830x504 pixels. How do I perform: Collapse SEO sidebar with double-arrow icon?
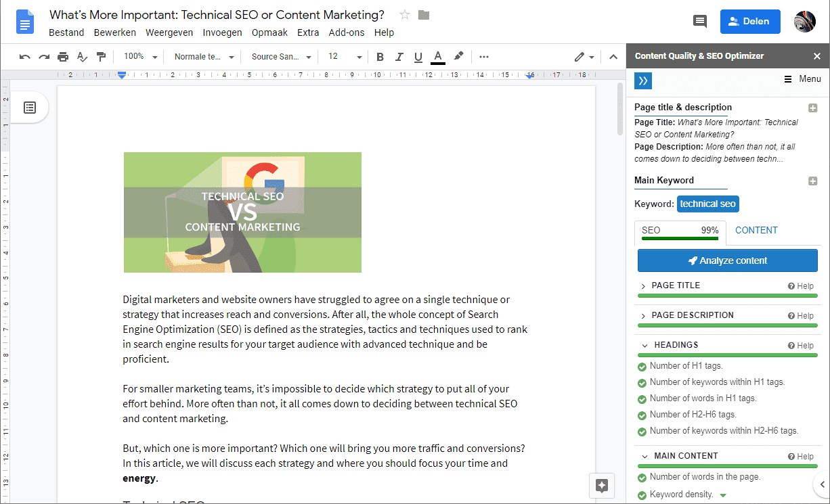(x=642, y=81)
